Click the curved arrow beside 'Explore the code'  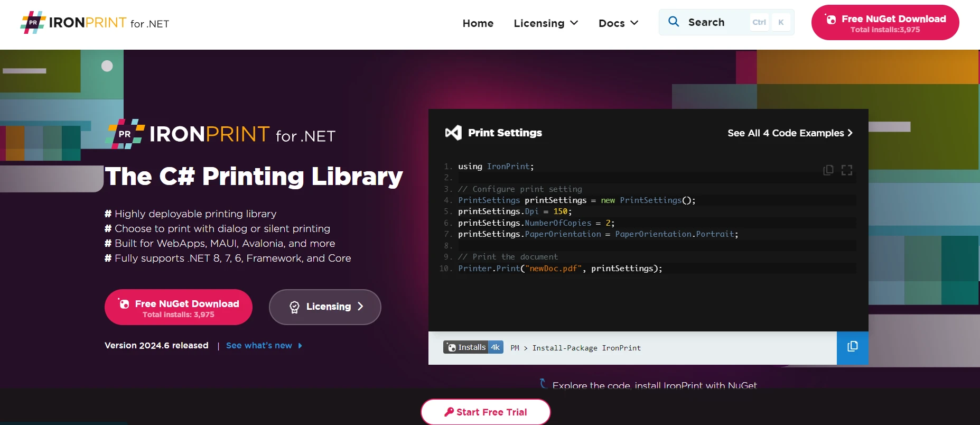point(543,383)
